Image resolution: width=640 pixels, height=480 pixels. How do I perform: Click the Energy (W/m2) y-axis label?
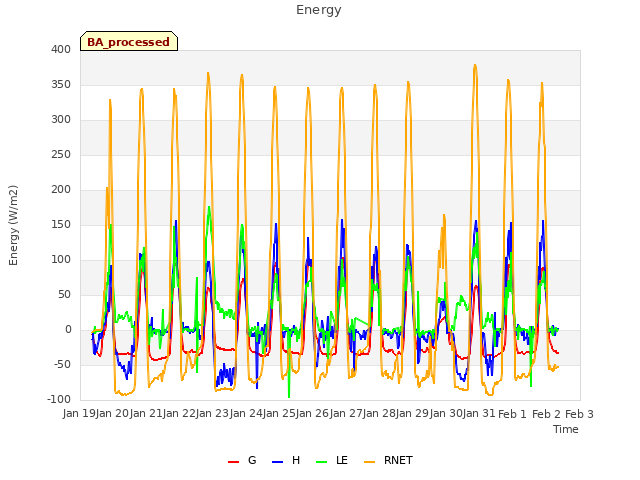13,225
